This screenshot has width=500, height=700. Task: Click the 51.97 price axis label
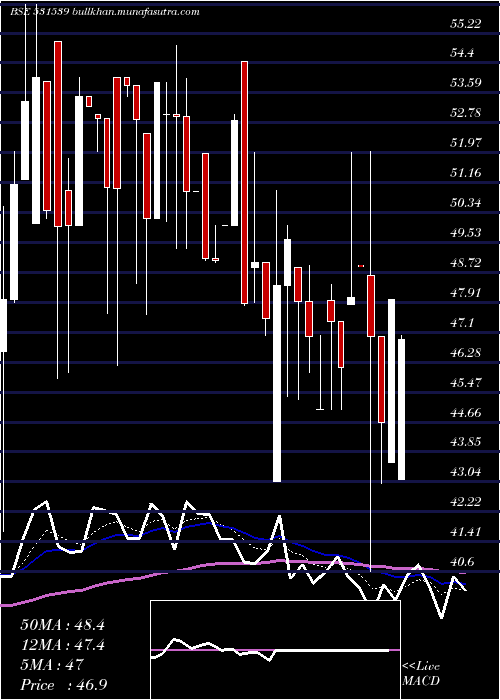[x=465, y=143]
